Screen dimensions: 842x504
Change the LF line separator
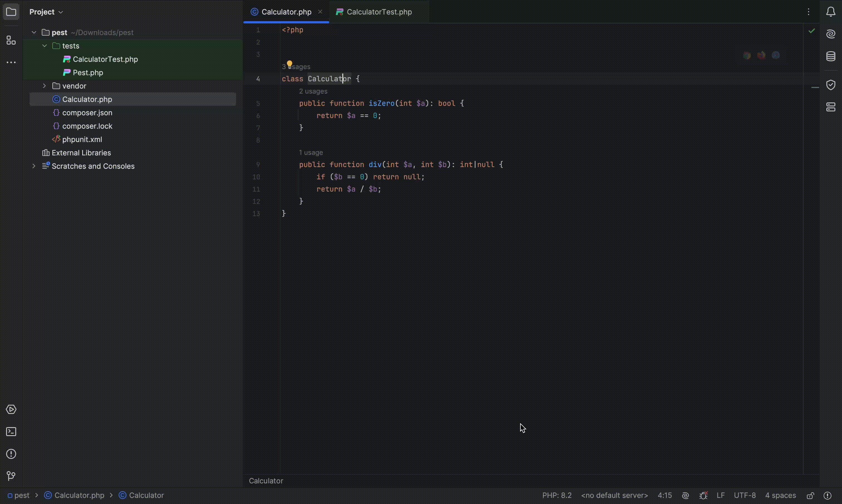coord(721,496)
